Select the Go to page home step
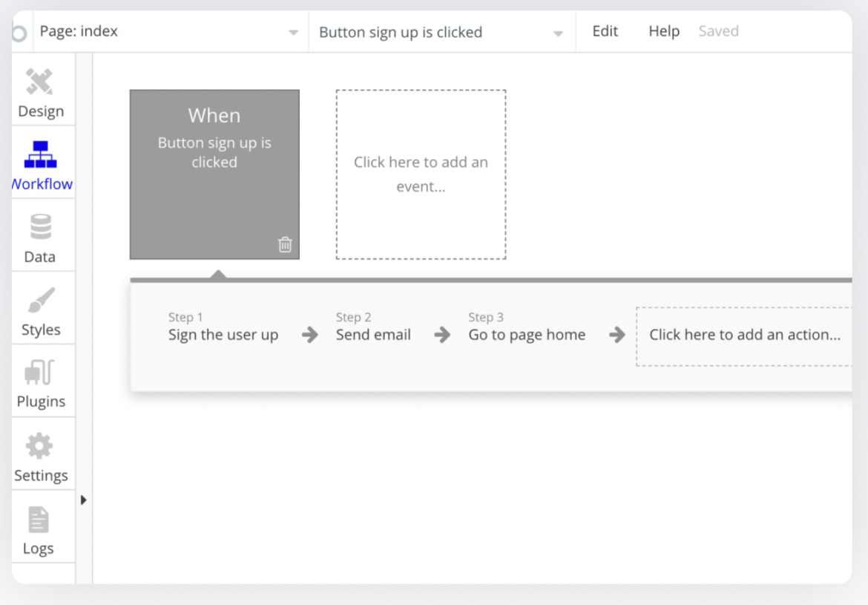Viewport: 868px width, 605px height. 526,335
